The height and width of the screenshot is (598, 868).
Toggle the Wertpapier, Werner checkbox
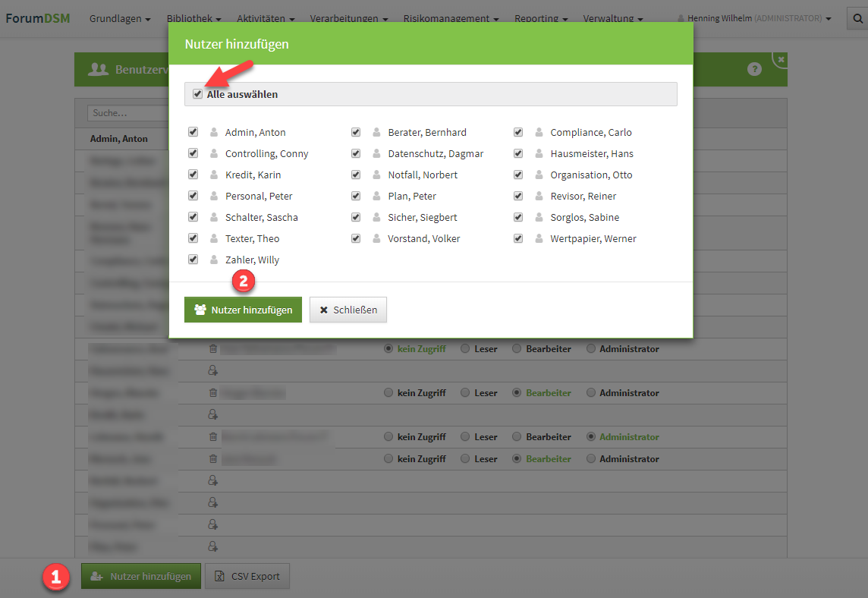pos(518,238)
